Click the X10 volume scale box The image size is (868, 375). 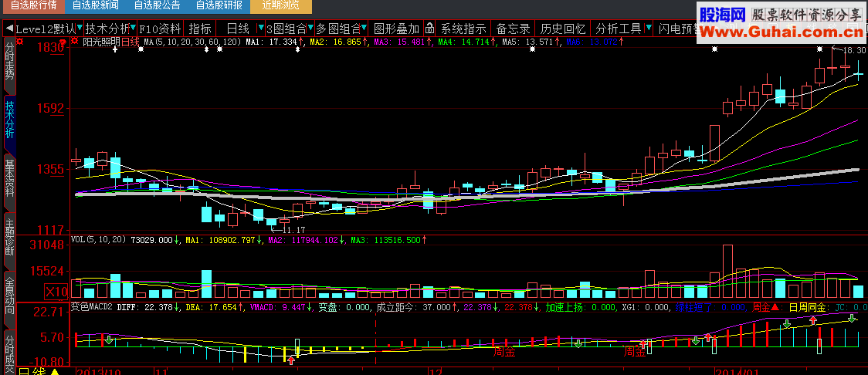point(56,291)
